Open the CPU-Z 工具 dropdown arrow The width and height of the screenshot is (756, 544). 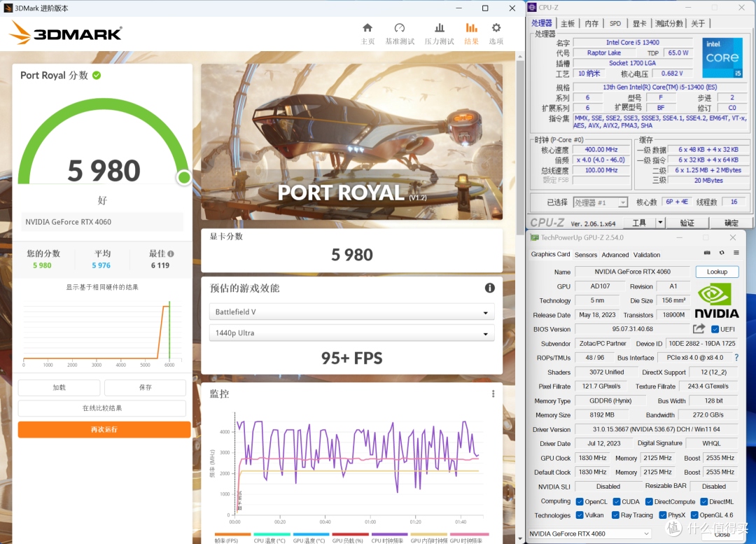coord(660,223)
